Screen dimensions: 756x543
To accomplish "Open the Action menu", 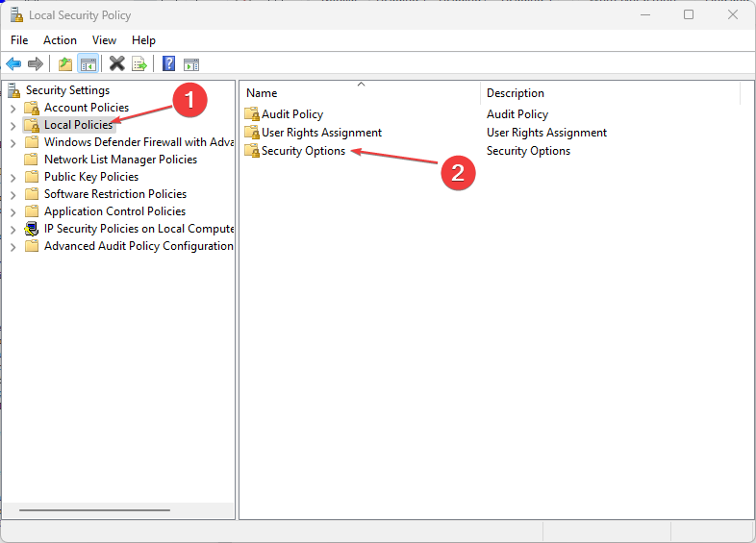I will 60,40.
